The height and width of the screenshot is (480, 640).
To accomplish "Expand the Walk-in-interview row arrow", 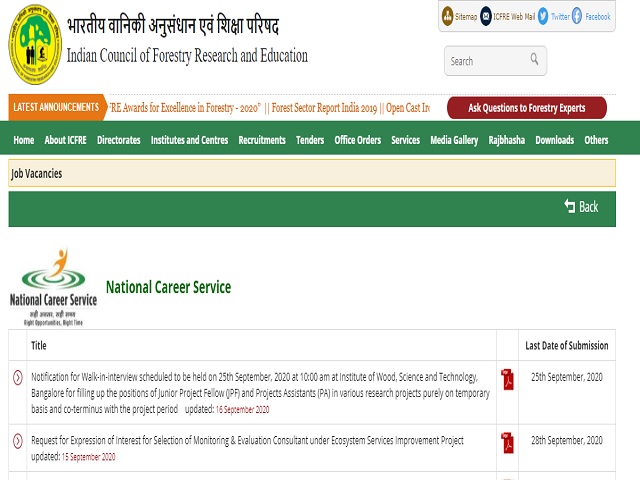I will tap(18, 377).
